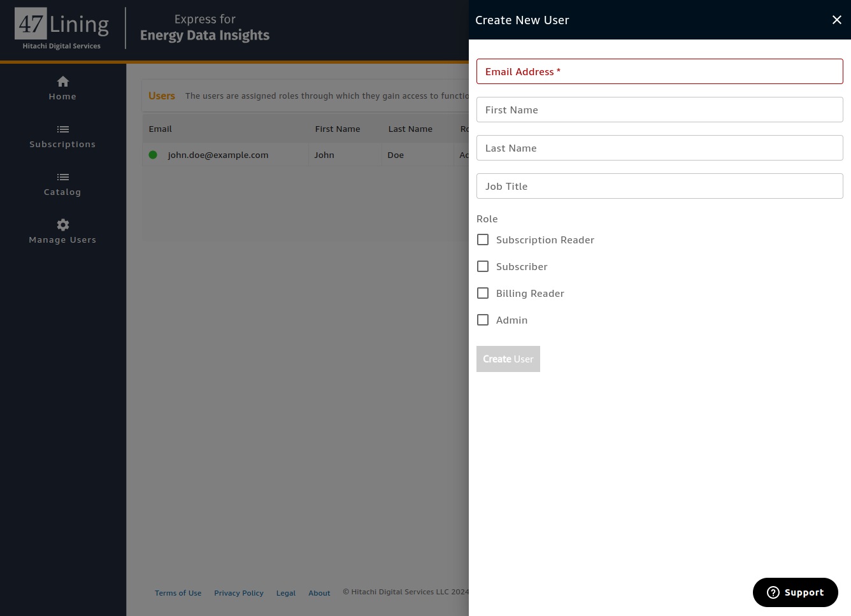The image size is (851, 616).
Task: Open the About footer link
Action: (319, 593)
